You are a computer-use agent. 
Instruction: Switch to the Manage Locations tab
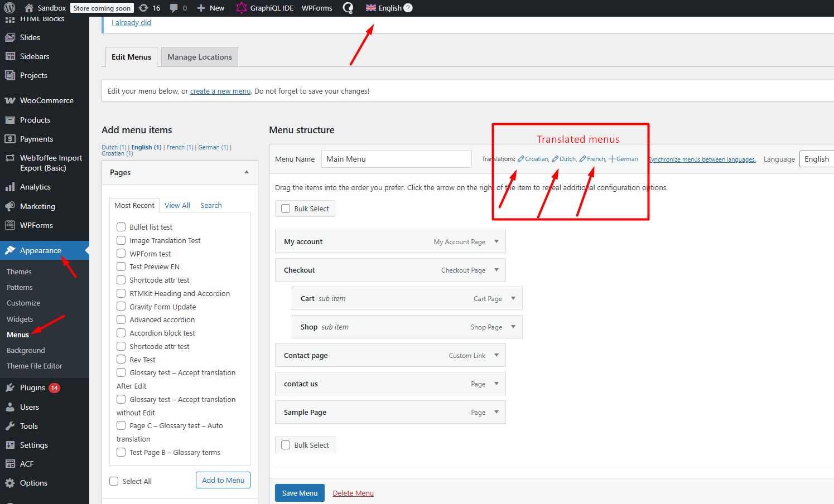[200, 57]
